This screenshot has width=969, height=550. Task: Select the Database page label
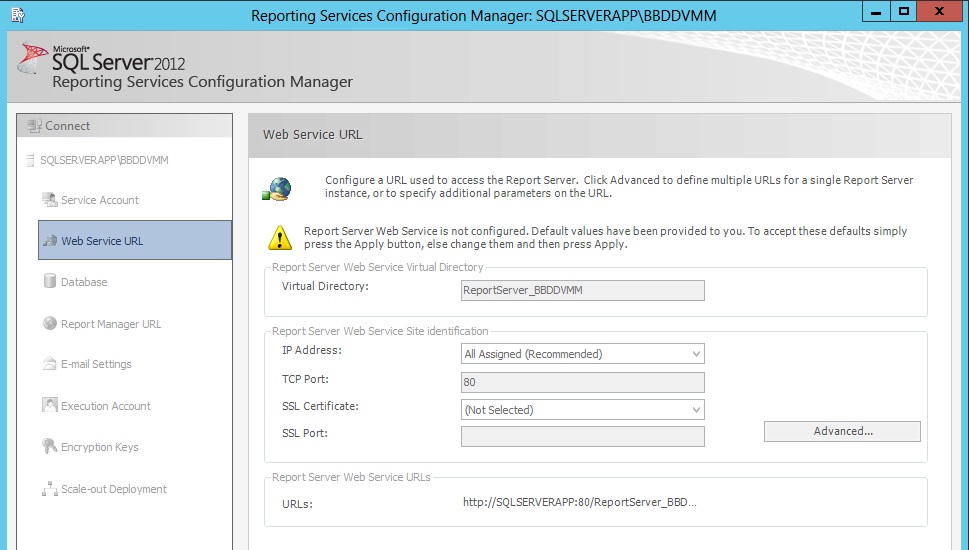pyautogui.click(x=84, y=282)
